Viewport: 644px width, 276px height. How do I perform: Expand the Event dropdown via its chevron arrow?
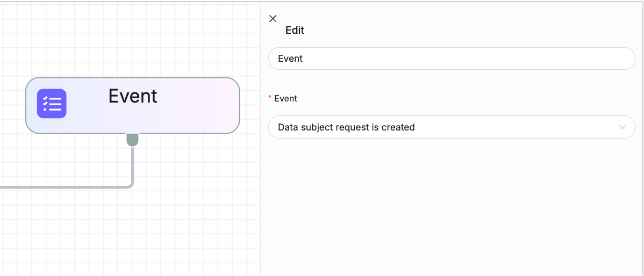tap(622, 127)
